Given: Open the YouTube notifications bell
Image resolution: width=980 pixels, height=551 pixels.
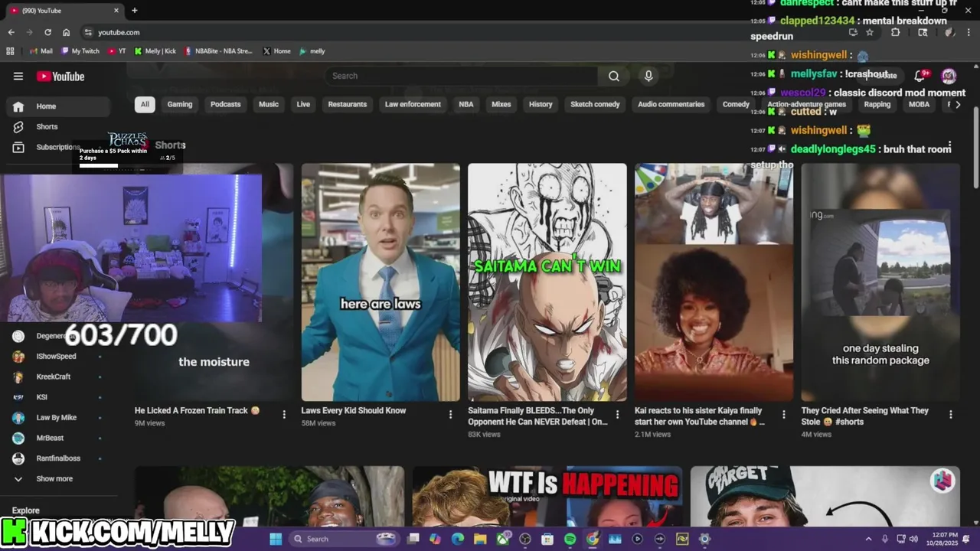Looking at the screenshot, I should [x=920, y=75].
